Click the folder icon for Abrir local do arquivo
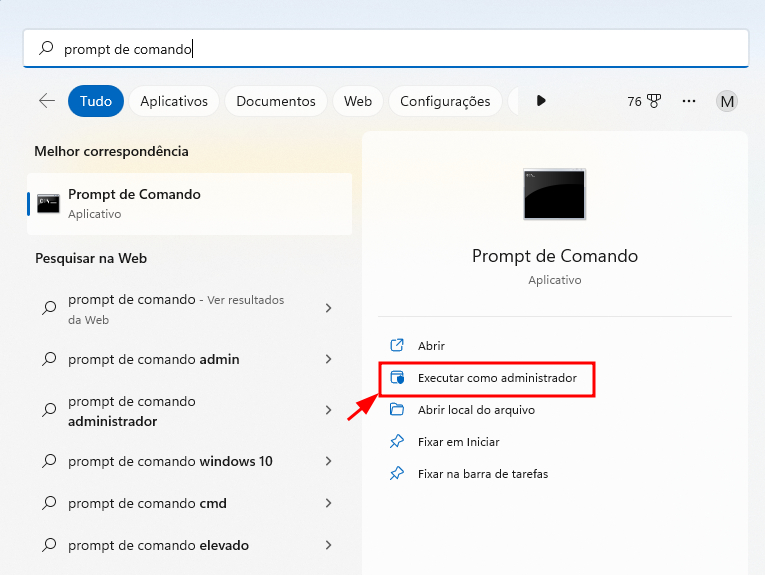765x575 pixels. [397, 410]
